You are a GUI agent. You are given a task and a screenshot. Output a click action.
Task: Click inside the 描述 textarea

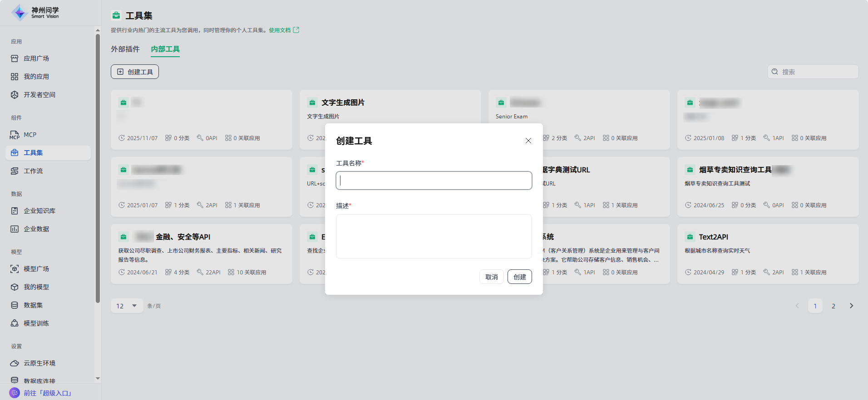point(434,236)
